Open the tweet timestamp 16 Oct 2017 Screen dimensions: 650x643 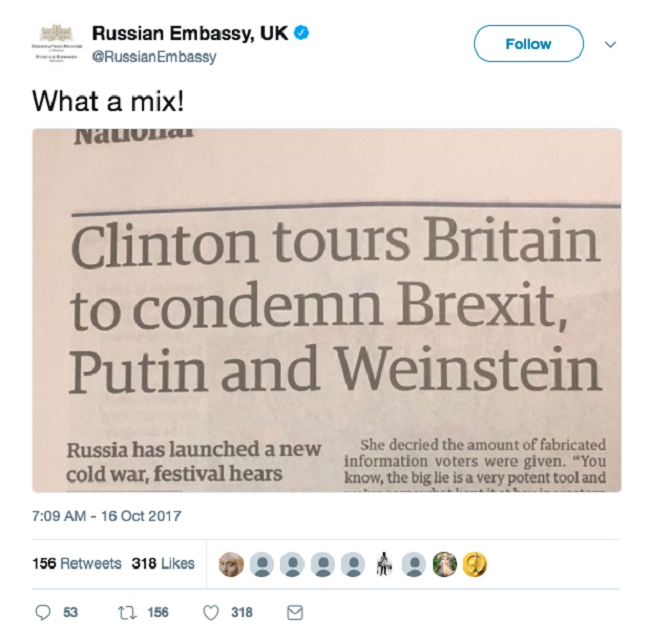pyautogui.click(x=107, y=517)
